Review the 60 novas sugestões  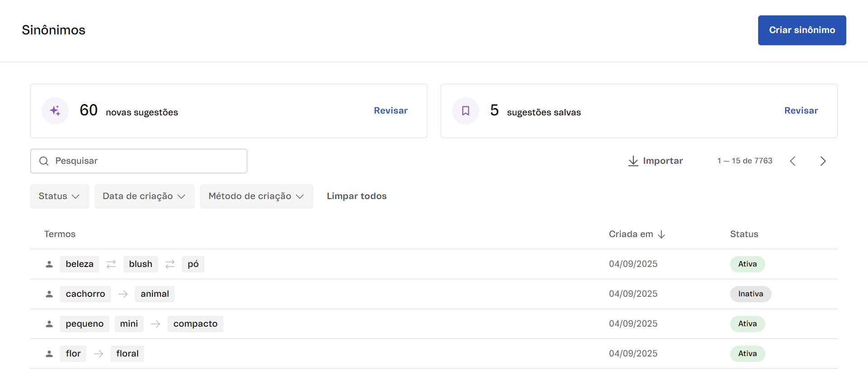pyautogui.click(x=391, y=111)
